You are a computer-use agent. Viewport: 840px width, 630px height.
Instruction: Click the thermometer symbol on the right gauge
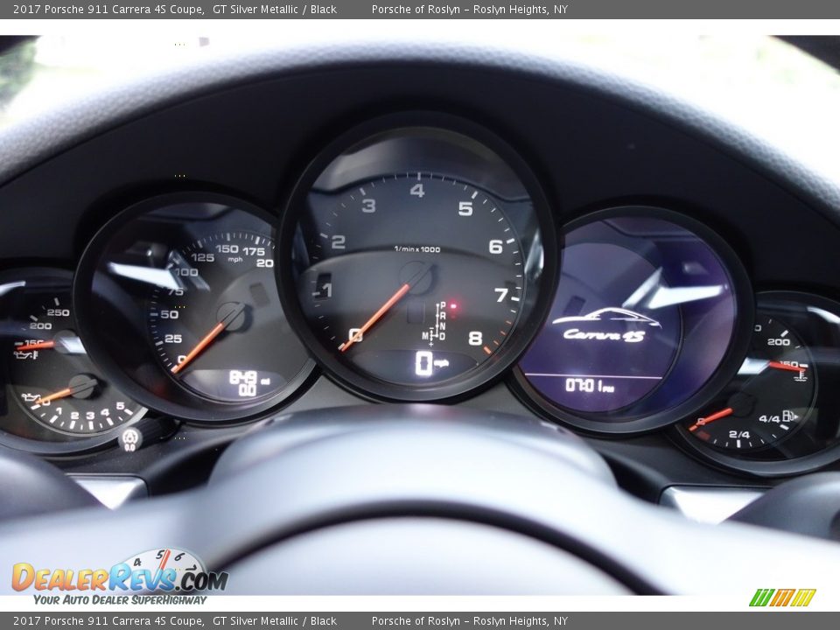[x=799, y=375]
